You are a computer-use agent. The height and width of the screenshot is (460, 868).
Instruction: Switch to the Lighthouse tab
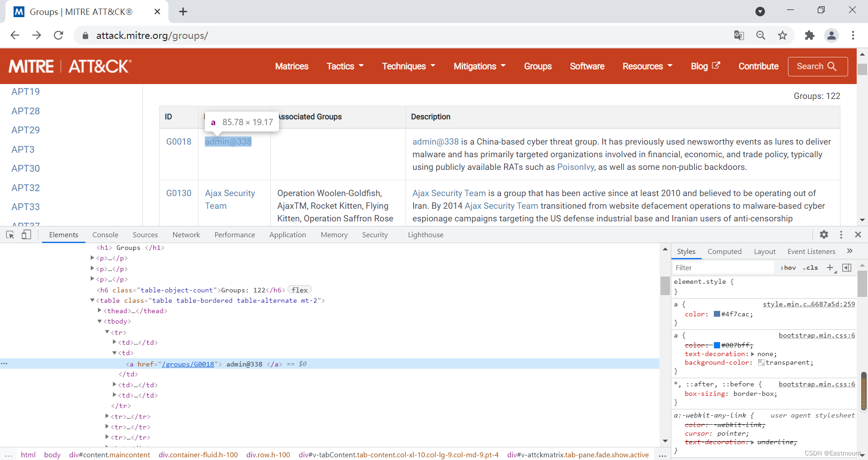tap(425, 235)
